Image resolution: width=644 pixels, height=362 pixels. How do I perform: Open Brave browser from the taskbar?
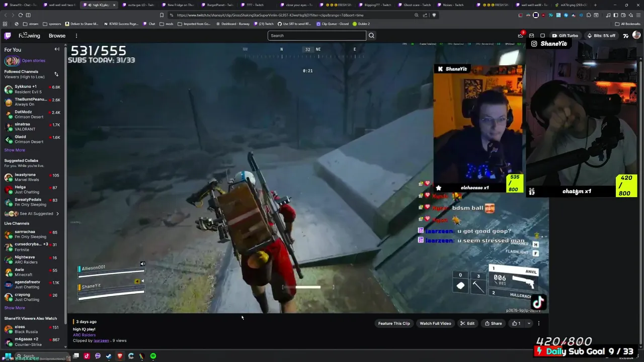tap(120, 356)
